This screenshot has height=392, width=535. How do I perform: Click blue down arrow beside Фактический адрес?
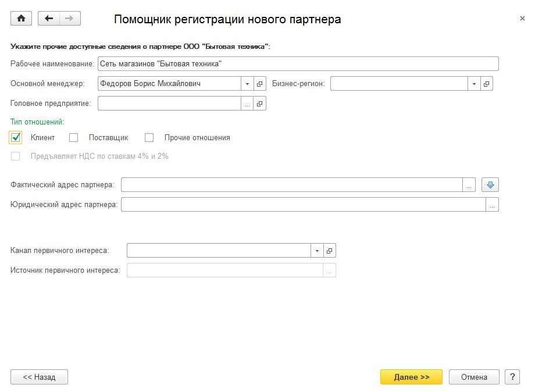pyautogui.click(x=490, y=184)
